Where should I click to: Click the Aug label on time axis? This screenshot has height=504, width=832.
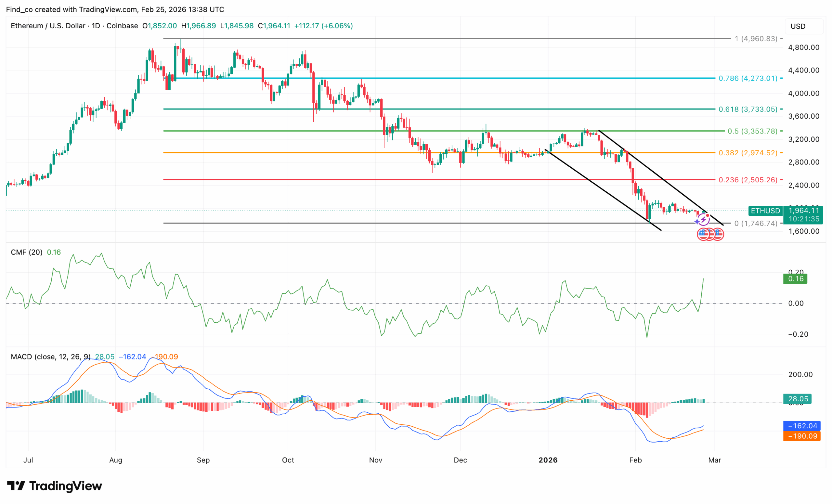[x=116, y=460]
